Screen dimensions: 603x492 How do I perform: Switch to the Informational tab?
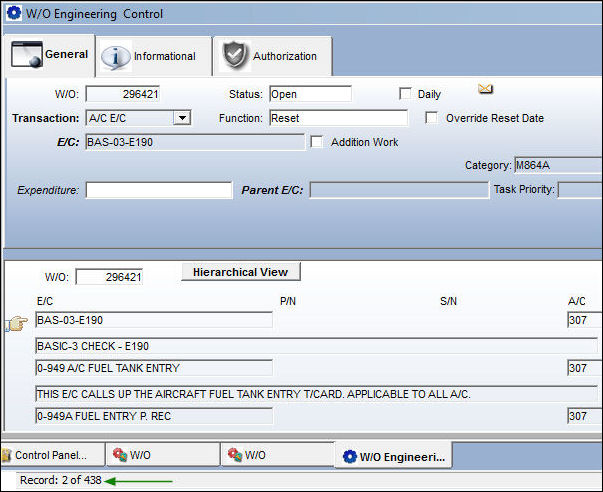tap(154, 57)
